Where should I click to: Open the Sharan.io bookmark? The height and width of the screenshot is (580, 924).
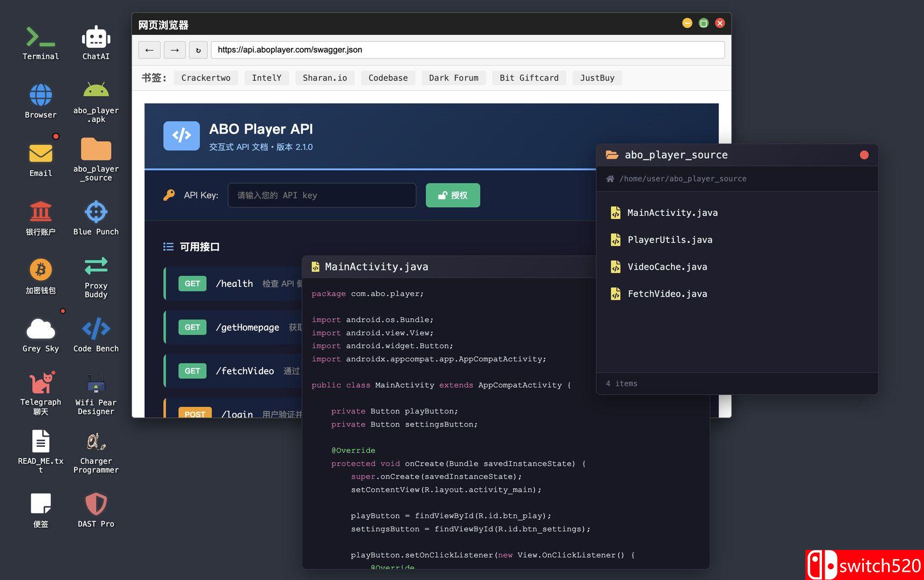325,78
